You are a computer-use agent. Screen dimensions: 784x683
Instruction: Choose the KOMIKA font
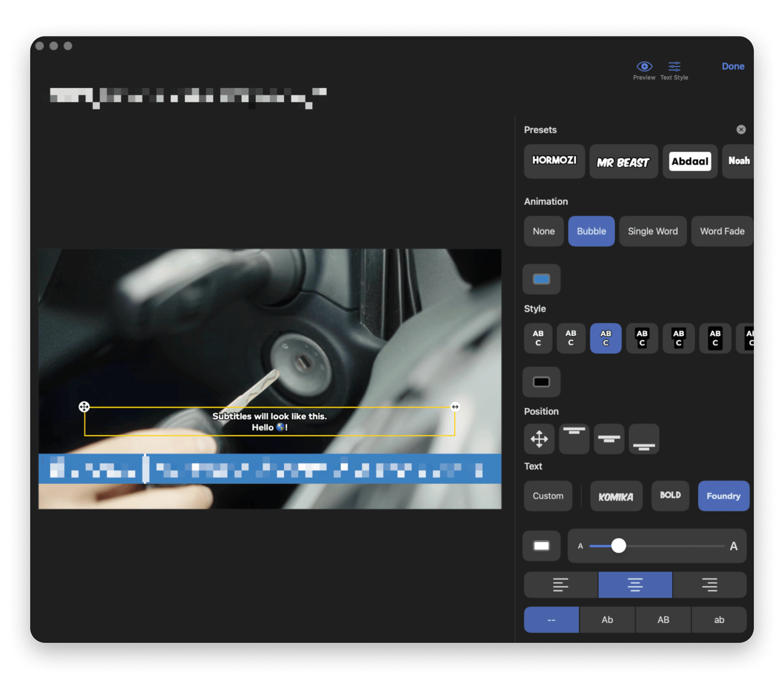[x=616, y=496]
